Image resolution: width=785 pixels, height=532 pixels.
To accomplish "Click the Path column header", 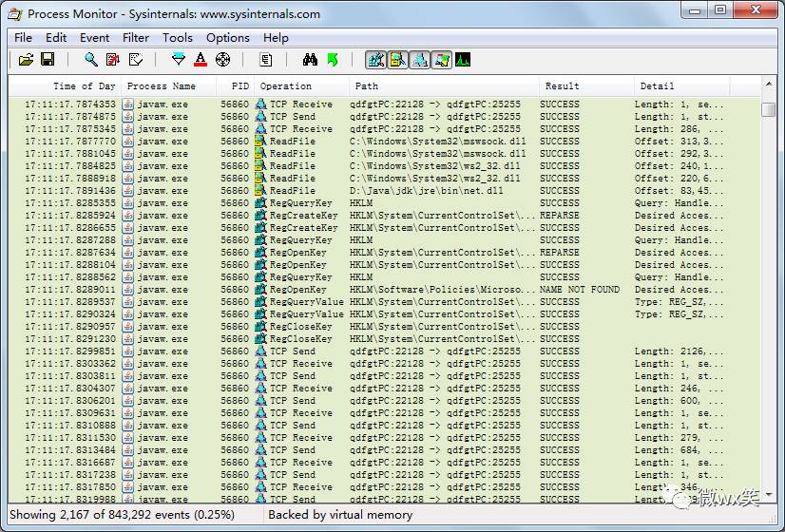I will point(444,86).
